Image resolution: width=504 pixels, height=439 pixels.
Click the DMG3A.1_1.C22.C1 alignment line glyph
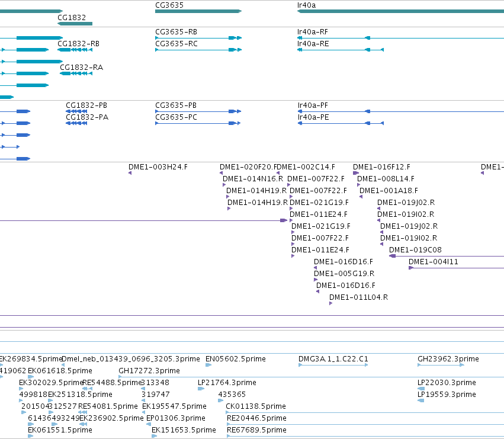(x=333, y=365)
